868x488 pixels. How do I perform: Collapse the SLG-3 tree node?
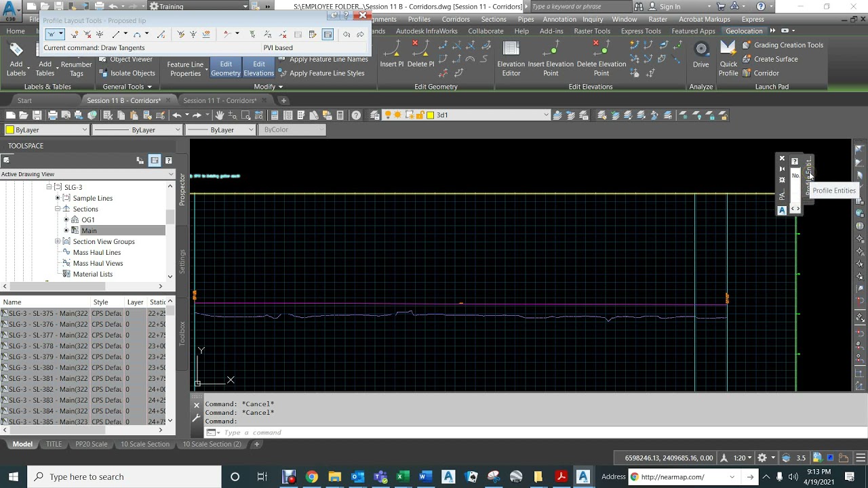49,187
